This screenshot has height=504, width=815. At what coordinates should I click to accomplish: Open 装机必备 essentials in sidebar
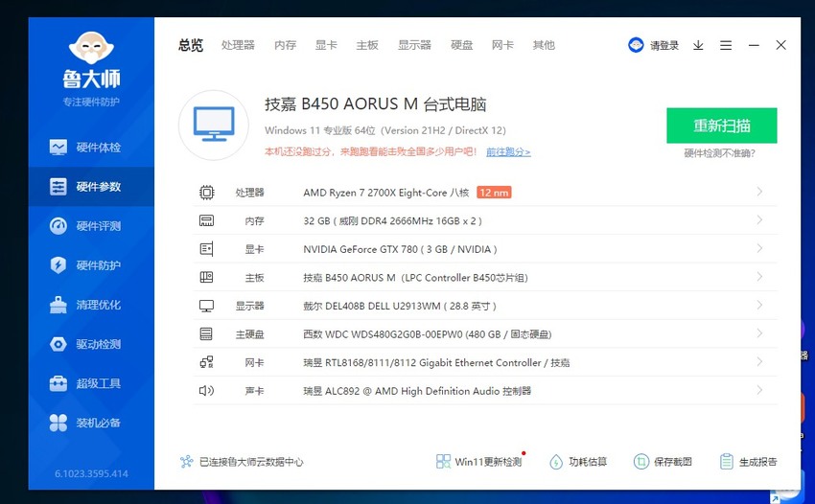[x=91, y=423]
